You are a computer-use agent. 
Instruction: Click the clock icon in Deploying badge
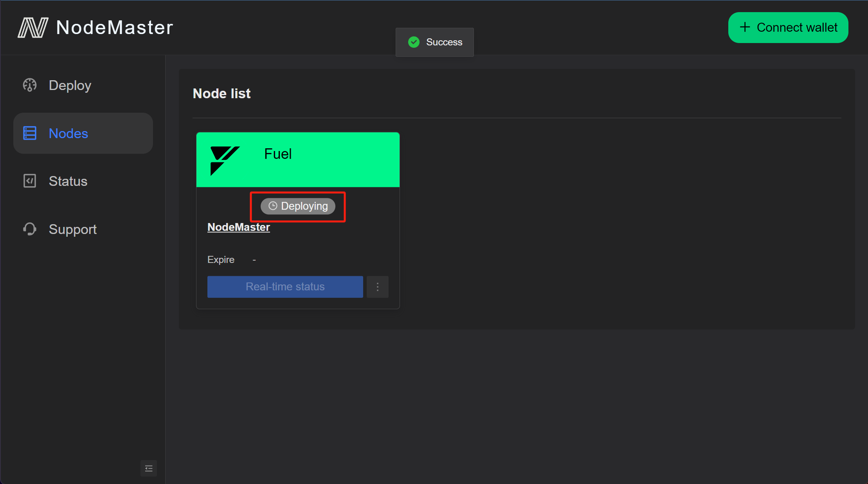point(273,206)
